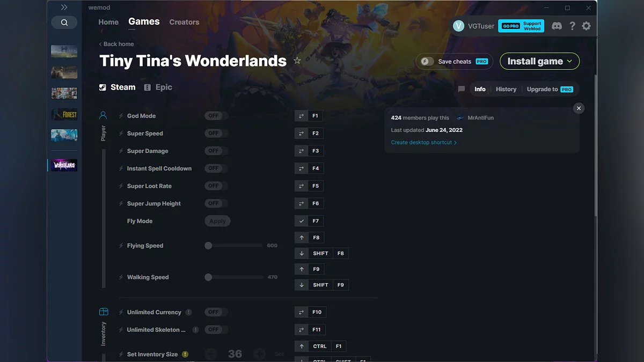Open Install game dropdown
The height and width of the screenshot is (362, 644).
pyautogui.click(x=539, y=61)
